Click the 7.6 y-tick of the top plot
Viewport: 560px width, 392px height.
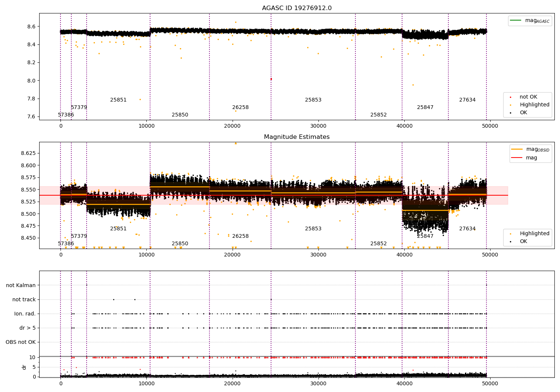pyautogui.click(x=31, y=117)
